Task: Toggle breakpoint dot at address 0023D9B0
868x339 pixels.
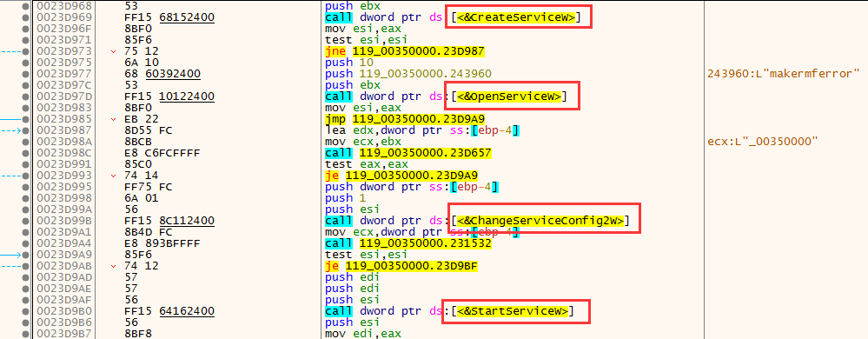Action: [26, 311]
